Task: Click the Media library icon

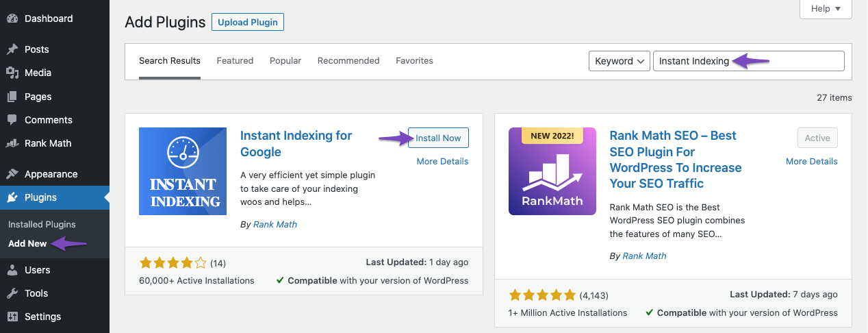Action: (12, 73)
